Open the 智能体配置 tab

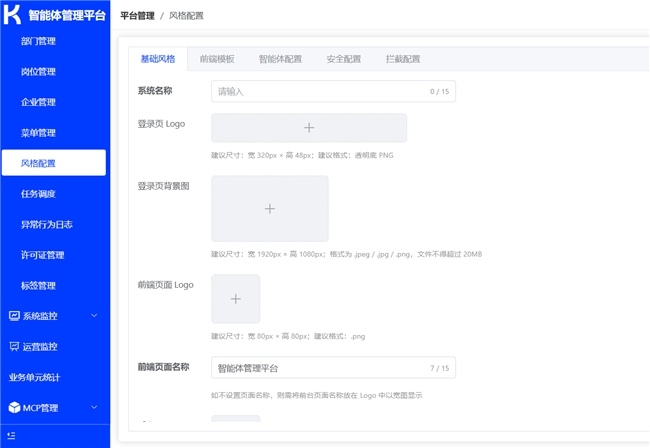point(280,59)
